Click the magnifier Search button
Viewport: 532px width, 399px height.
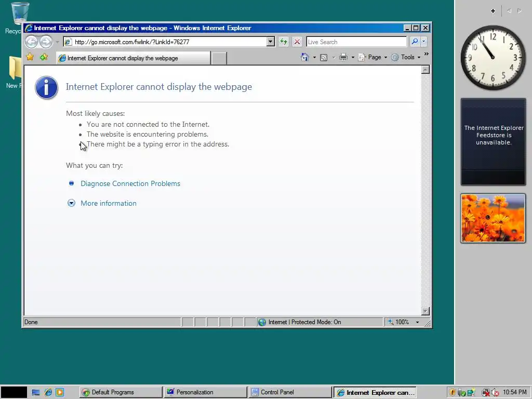coord(415,42)
